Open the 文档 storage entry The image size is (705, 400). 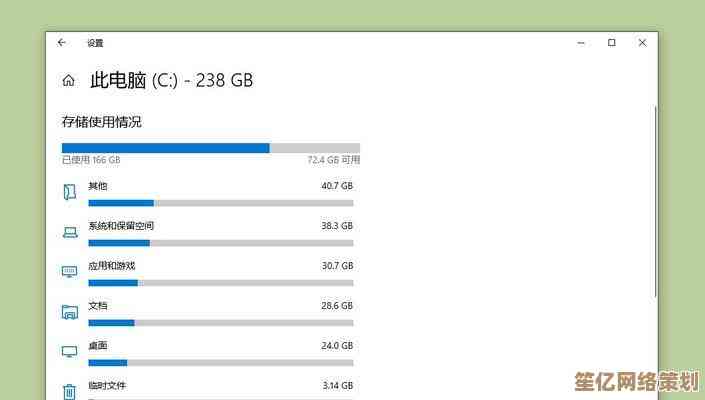click(x=97, y=306)
